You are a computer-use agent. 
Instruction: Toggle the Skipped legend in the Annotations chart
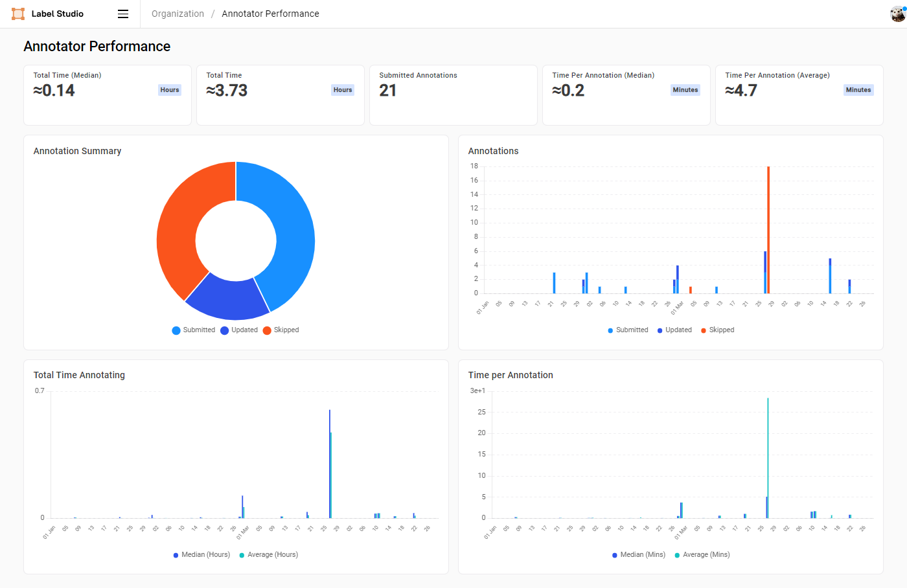[718, 330]
